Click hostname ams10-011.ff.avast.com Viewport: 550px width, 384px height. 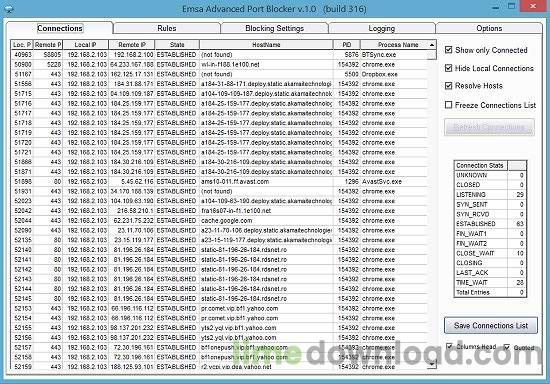(235, 182)
